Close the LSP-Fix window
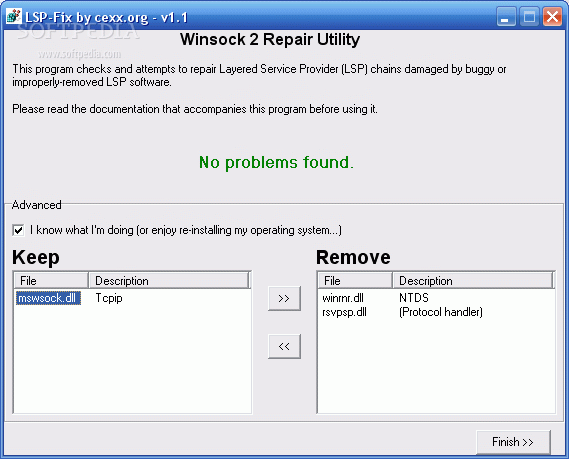The image size is (569, 459). pos(552,16)
